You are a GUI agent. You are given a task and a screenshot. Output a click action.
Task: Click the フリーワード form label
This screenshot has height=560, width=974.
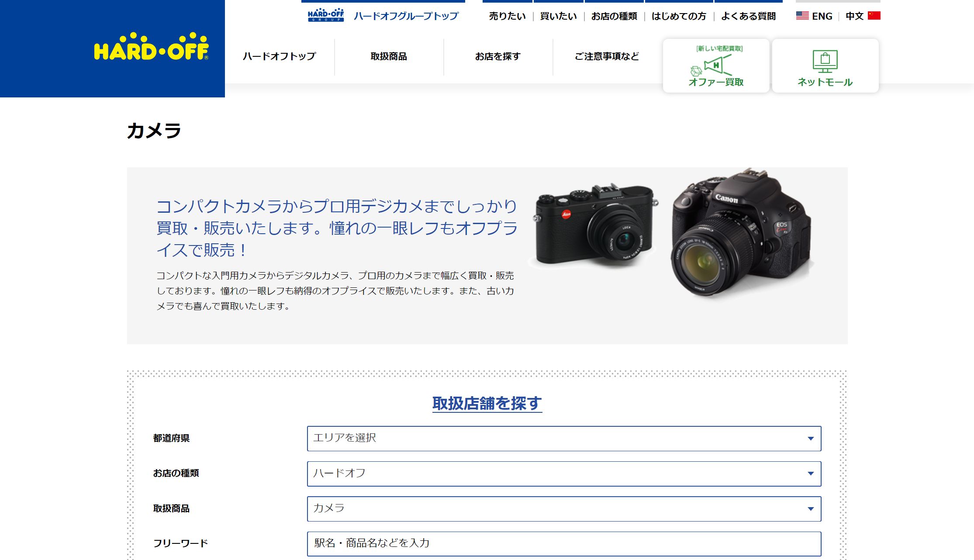pyautogui.click(x=180, y=543)
